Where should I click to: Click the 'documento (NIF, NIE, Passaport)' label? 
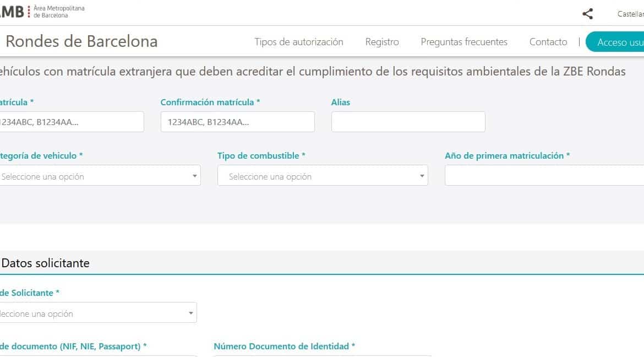coord(73,347)
